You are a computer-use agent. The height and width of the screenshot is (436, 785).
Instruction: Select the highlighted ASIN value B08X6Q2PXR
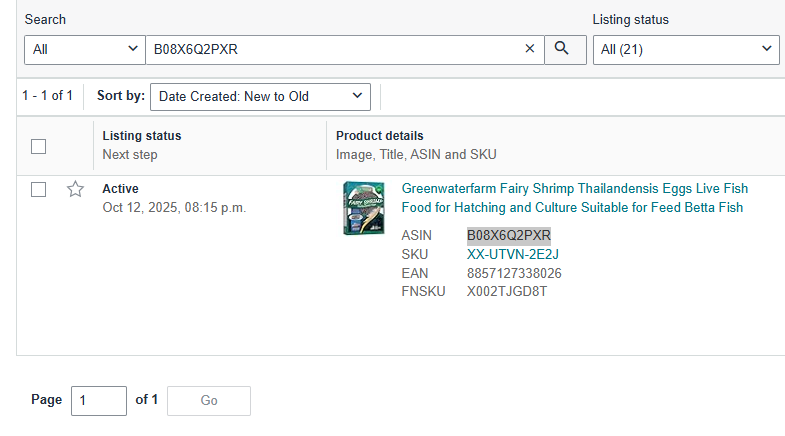coord(509,235)
